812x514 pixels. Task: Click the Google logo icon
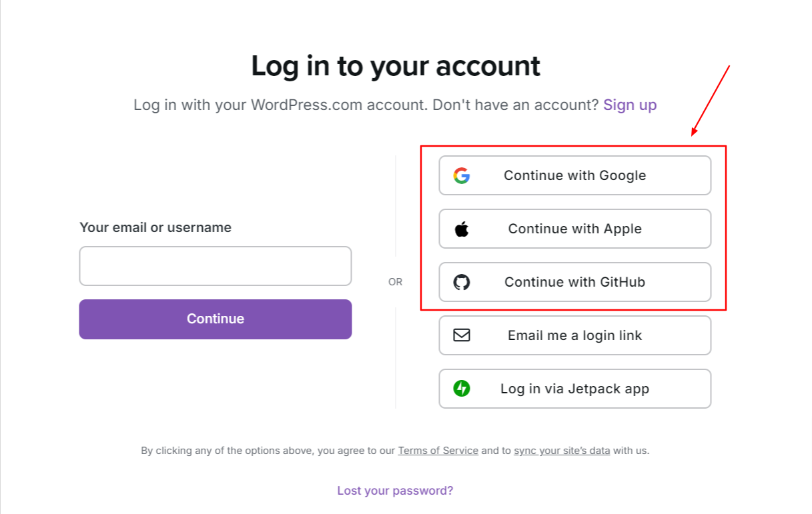click(x=461, y=175)
